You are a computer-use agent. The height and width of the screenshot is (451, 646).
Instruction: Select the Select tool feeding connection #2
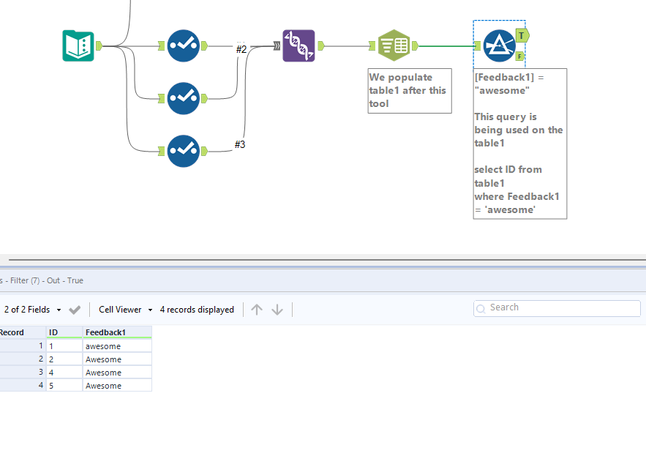tap(183, 46)
